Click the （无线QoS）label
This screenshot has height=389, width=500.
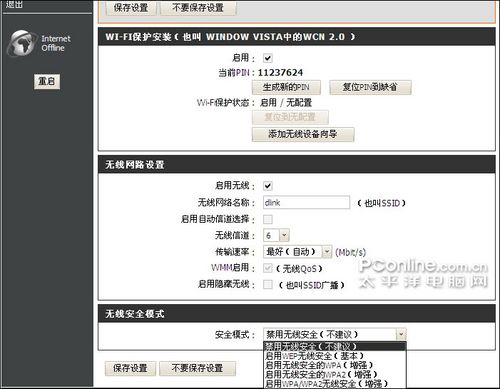[299, 269]
